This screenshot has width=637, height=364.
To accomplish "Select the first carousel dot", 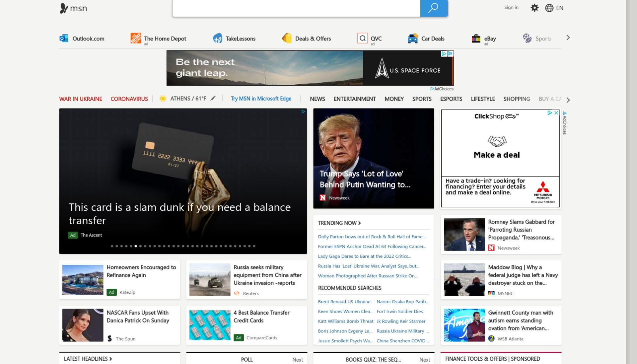I will tap(112, 246).
